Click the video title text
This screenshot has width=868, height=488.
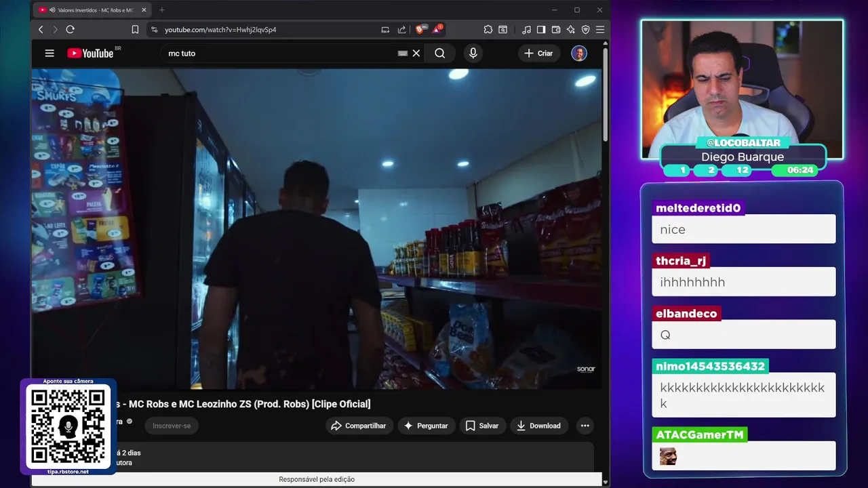243,404
